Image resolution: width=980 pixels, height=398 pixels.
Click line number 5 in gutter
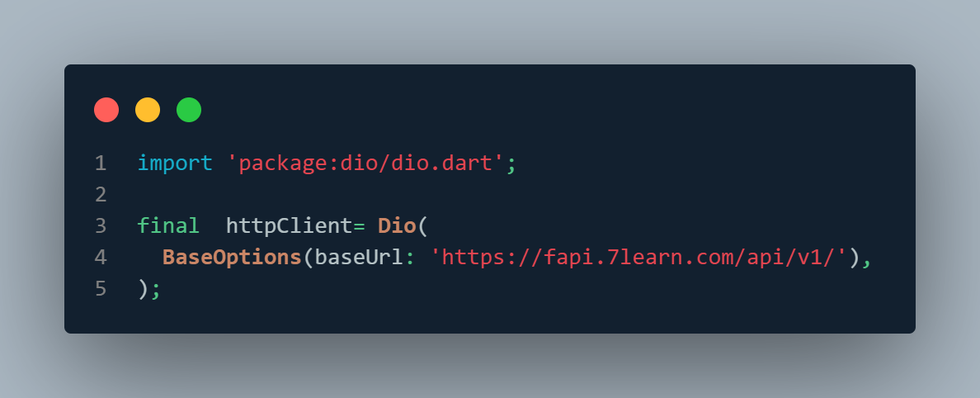pos(101,289)
